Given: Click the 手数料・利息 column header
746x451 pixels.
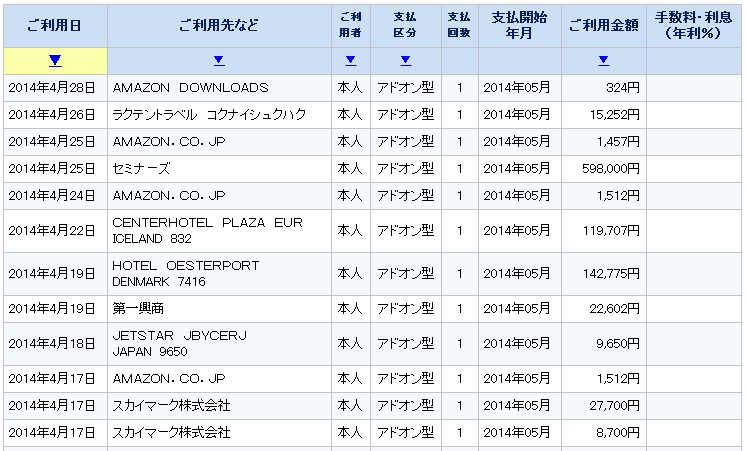Looking at the screenshot, I should tap(694, 26).
